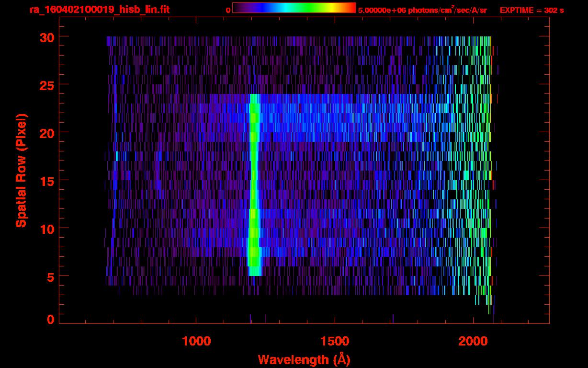
Task: Click the y-axis tick label 5
Action: pos(50,276)
